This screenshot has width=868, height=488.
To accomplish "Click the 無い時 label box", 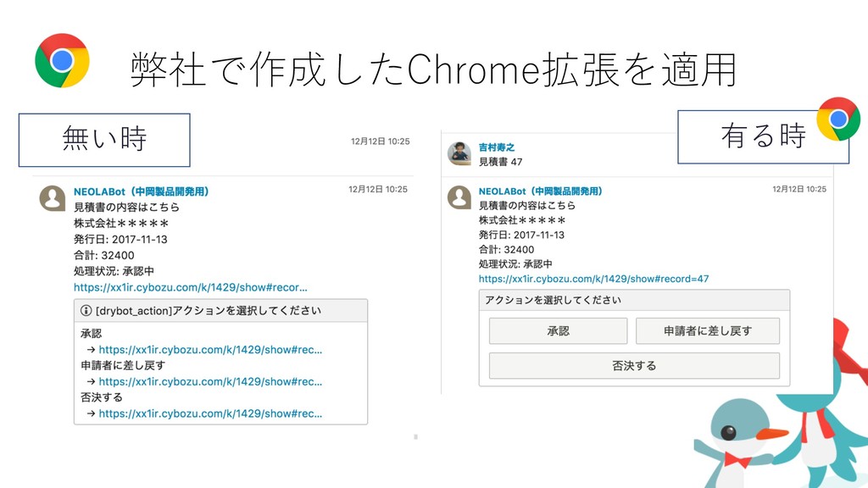I will pyautogui.click(x=104, y=140).
